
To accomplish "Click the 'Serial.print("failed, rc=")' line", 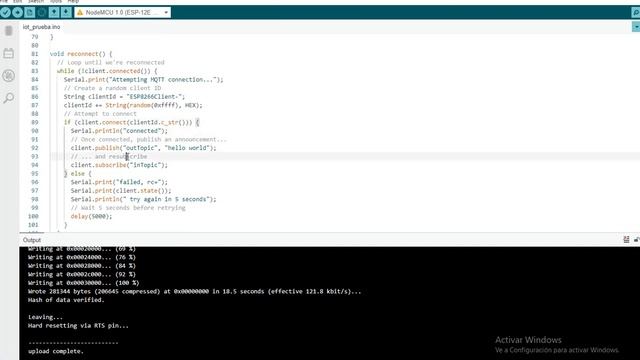I will pyautogui.click(x=119, y=182).
